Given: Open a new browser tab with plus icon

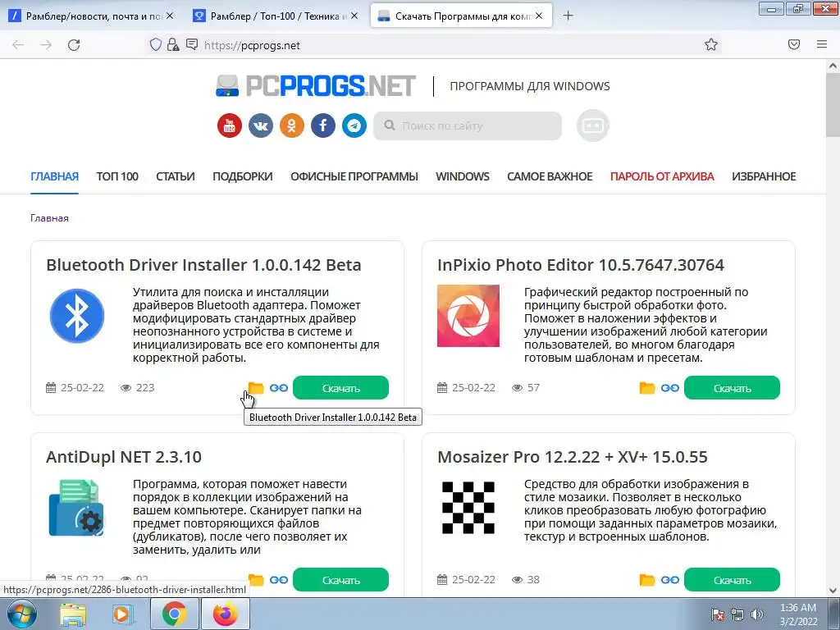Looking at the screenshot, I should pos(568,16).
